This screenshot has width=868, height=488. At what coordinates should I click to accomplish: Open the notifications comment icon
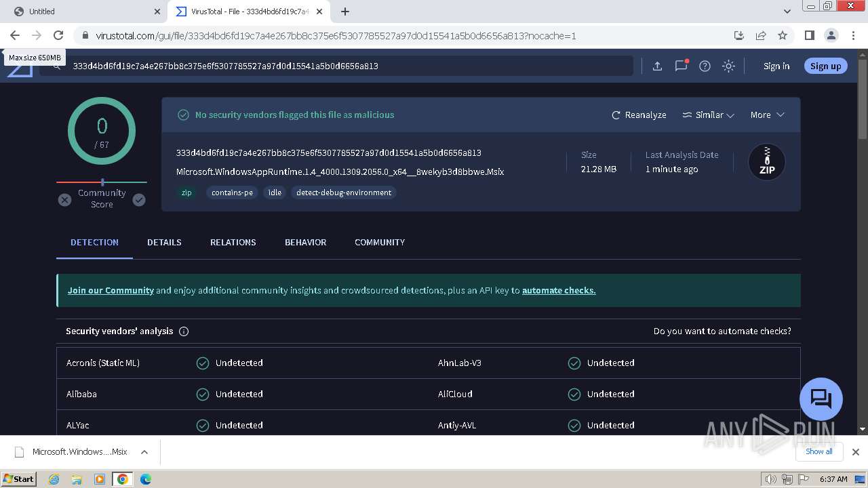[x=682, y=66]
